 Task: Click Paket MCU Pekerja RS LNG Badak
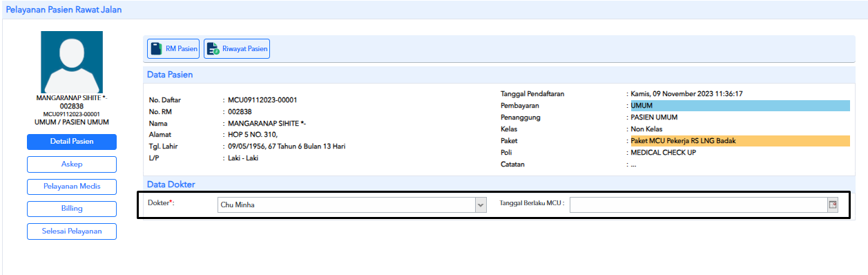coord(684,141)
